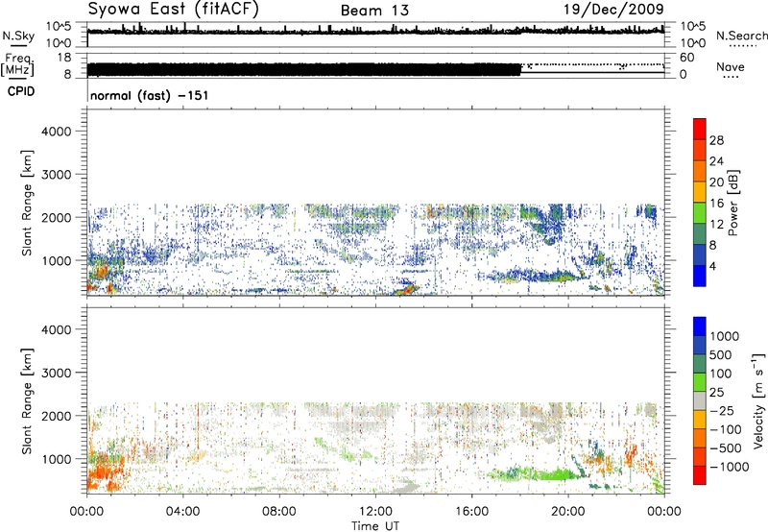Image resolution: width=768 pixels, height=532 pixels.
Task: Click Velocity colorbar dark green segment 100 to 500
Action: (700, 364)
